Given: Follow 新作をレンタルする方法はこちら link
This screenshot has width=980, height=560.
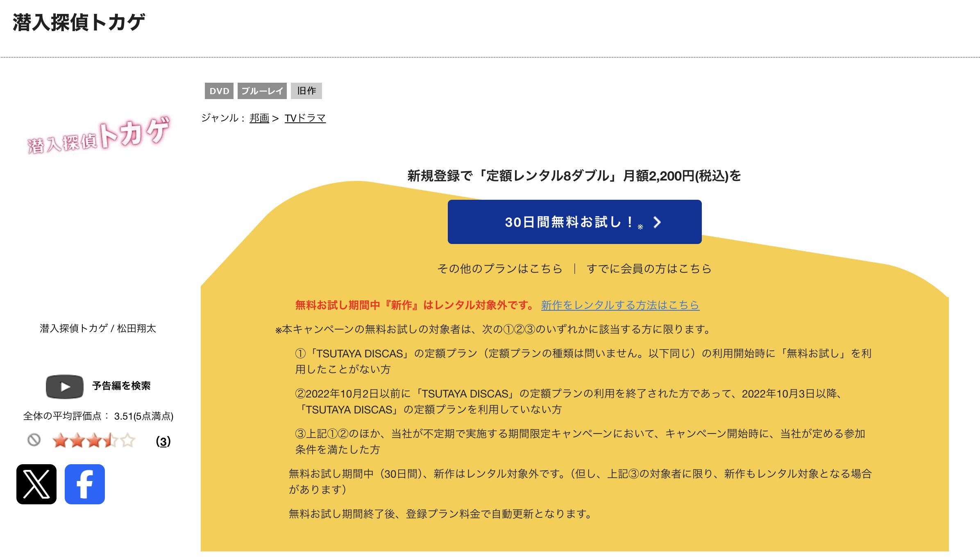Looking at the screenshot, I should coord(620,305).
